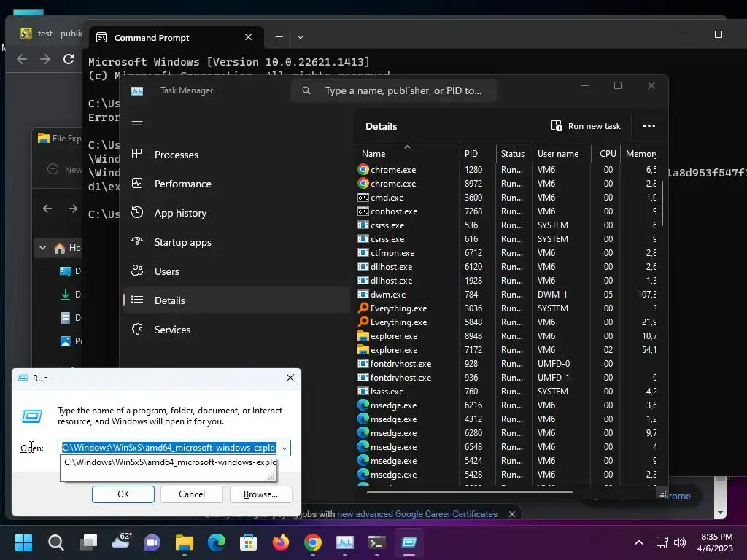Click the Services puzzle-piece icon
Image resolution: width=747 pixels, height=560 pixels.
click(137, 329)
